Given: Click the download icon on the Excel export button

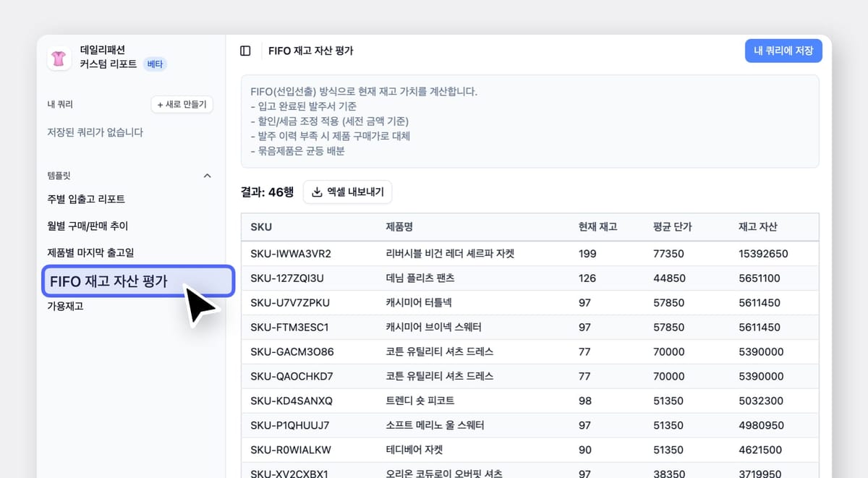Looking at the screenshot, I should tap(315, 192).
